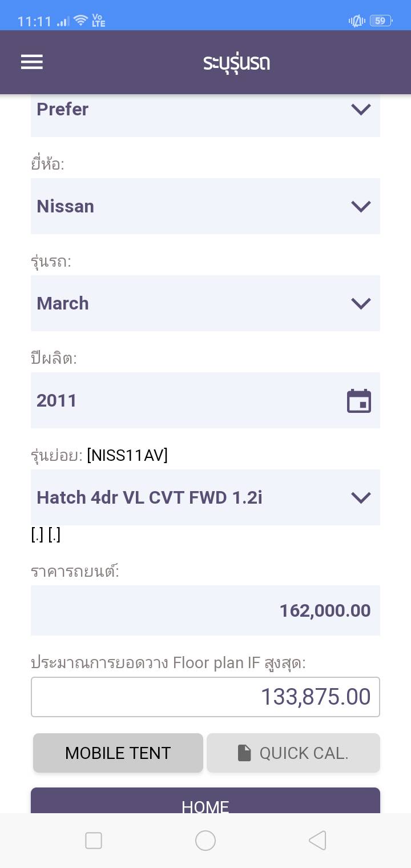
Task: Open the hamburger navigation menu
Action: (32, 62)
